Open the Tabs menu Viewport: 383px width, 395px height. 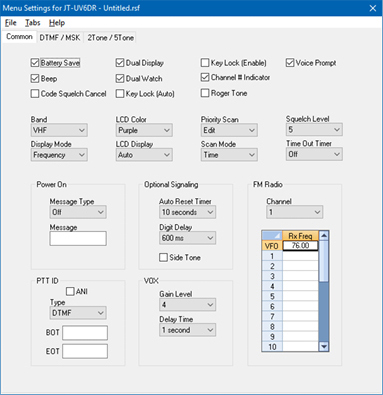[x=33, y=23]
